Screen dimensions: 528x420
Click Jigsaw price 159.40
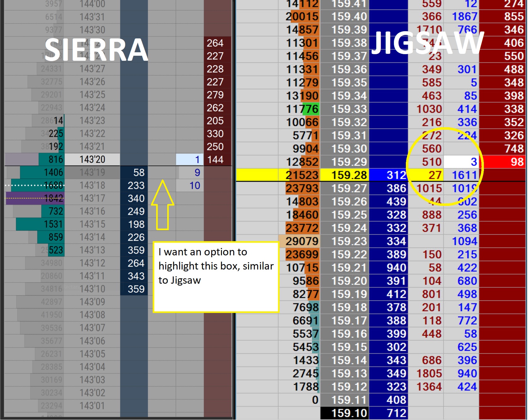[345, 16]
